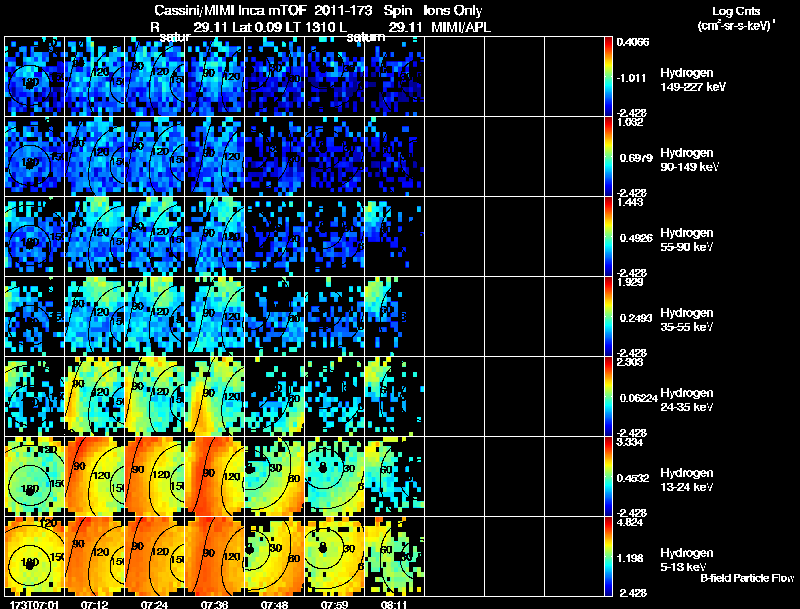800x609 pixels.
Task: Click the 0.4066 color scale maximum
Action: (633, 42)
